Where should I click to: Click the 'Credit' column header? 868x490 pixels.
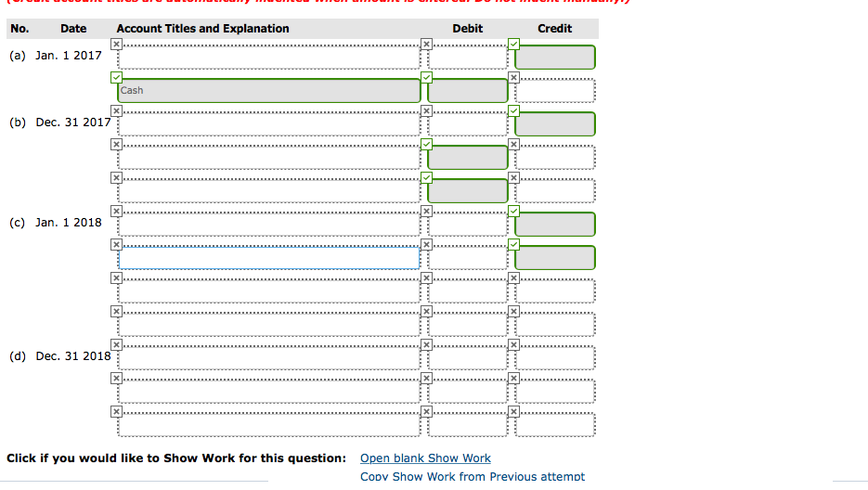[x=554, y=29]
